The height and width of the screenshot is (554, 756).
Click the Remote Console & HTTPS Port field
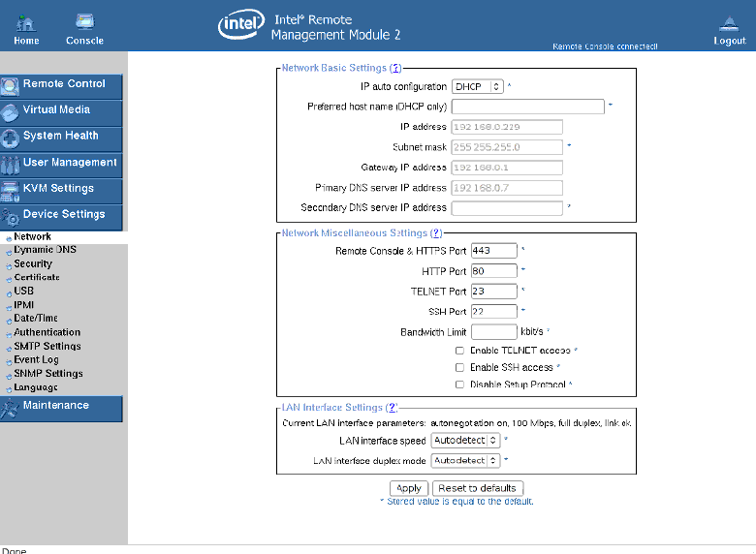(494, 251)
